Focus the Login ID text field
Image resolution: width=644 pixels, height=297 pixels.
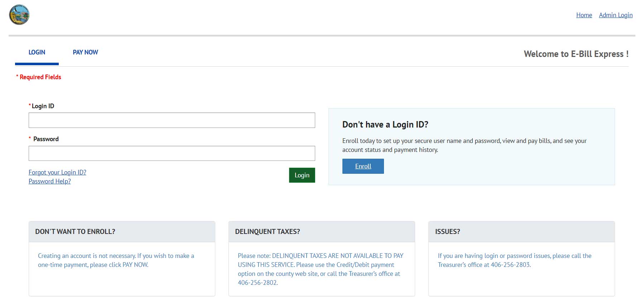(x=172, y=120)
